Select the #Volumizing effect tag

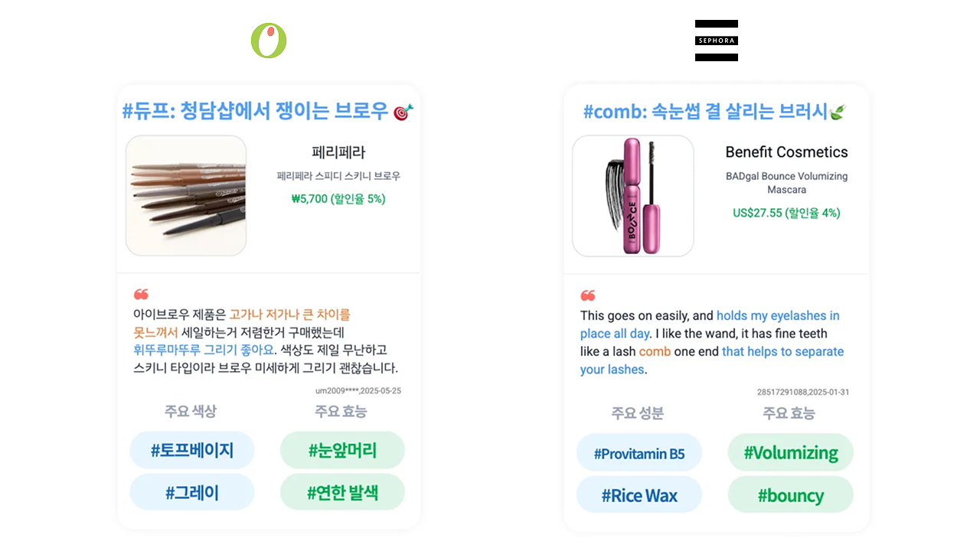[x=791, y=453]
